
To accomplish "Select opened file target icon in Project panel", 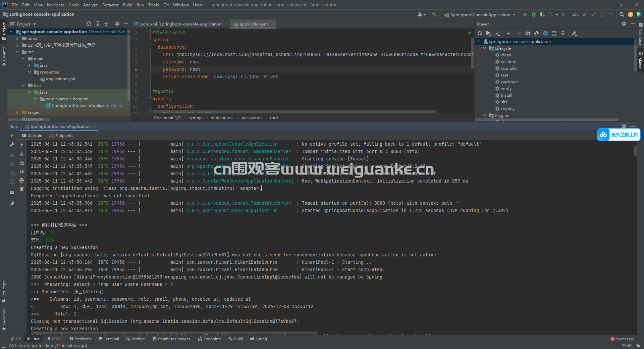I will coord(89,24).
